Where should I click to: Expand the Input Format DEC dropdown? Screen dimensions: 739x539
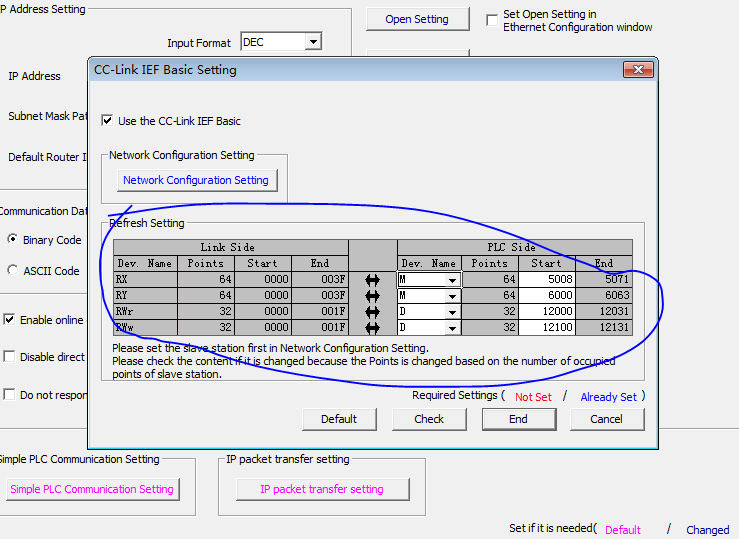(x=313, y=42)
